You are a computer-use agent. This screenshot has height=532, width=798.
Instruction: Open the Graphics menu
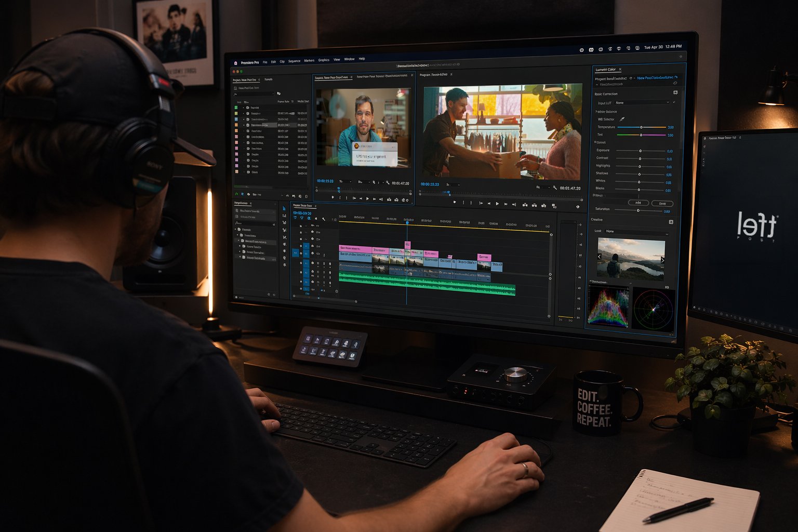(324, 60)
